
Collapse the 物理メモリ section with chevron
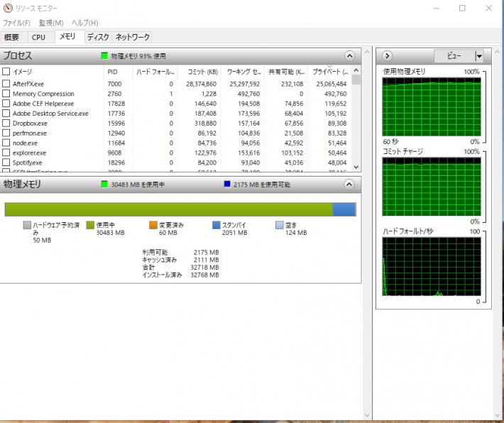pyautogui.click(x=349, y=185)
